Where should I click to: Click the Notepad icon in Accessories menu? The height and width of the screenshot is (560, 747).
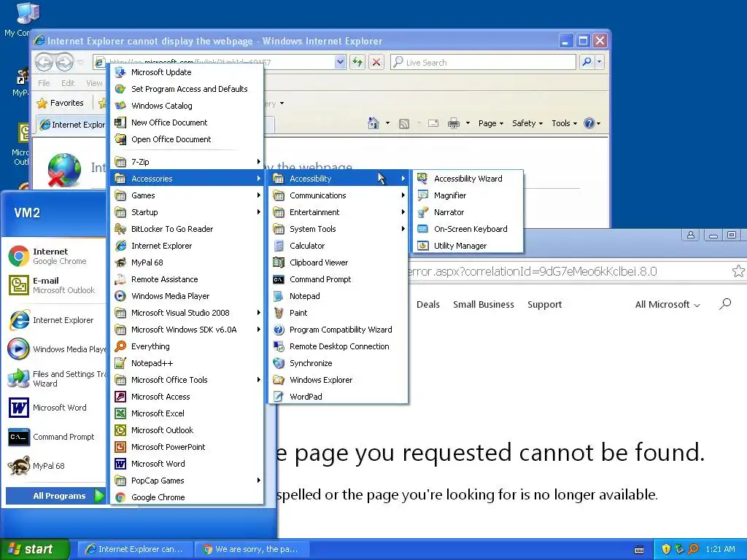point(279,296)
